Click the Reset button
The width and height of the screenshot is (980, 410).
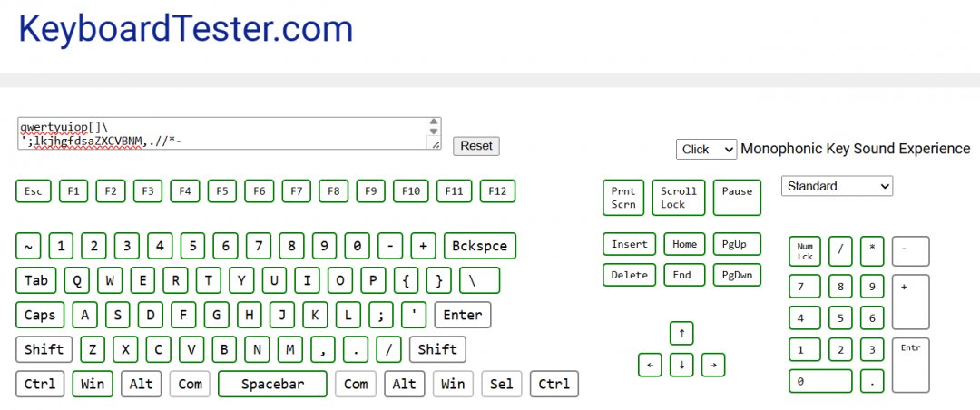(476, 145)
